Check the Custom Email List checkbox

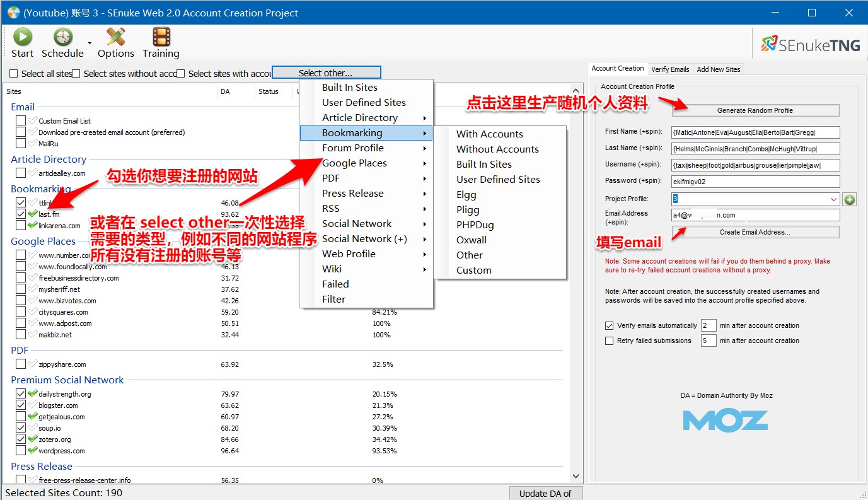point(21,121)
